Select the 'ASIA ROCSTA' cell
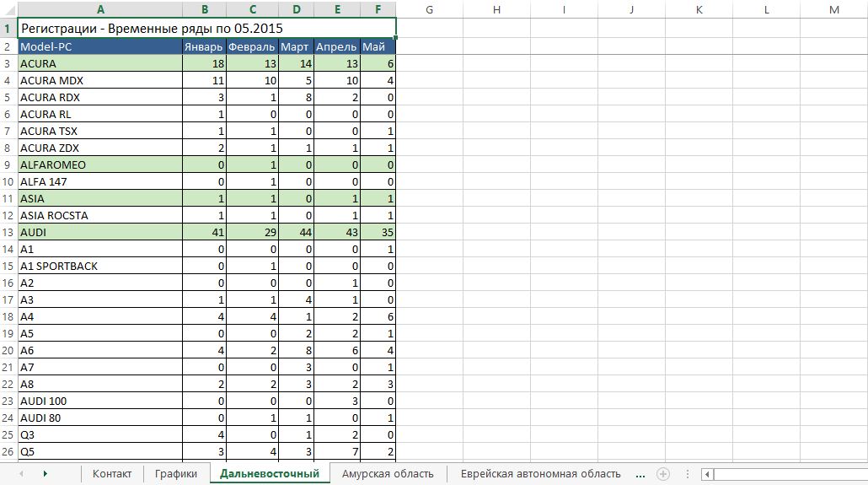 tap(100, 216)
